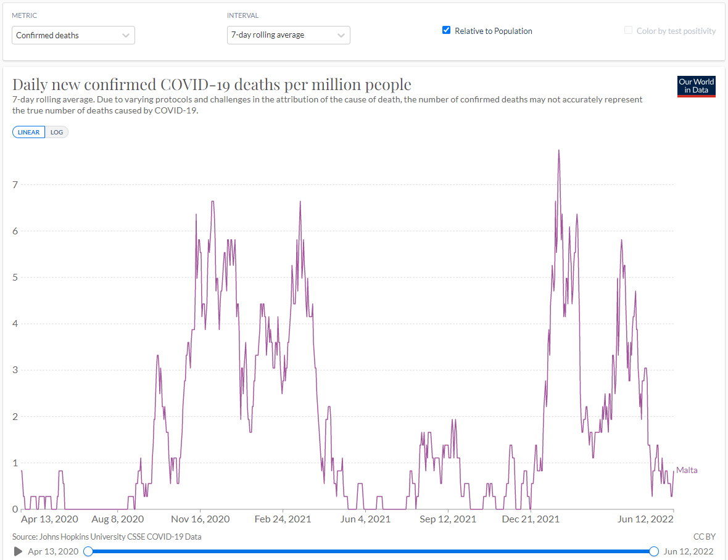Click the middle of the timeline track
The image size is (728, 560).
(x=371, y=551)
